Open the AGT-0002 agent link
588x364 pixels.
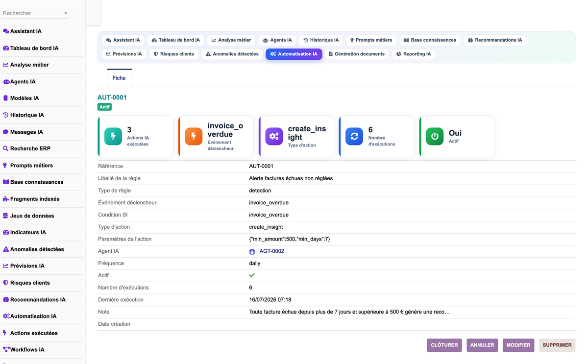pyautogui.click(x=272, y=251)
